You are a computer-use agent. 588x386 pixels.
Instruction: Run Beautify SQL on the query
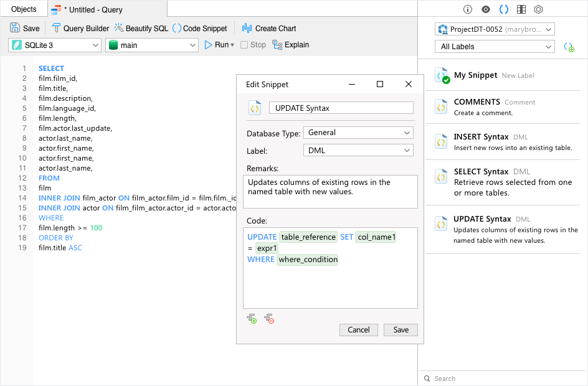tap(141, 28)
